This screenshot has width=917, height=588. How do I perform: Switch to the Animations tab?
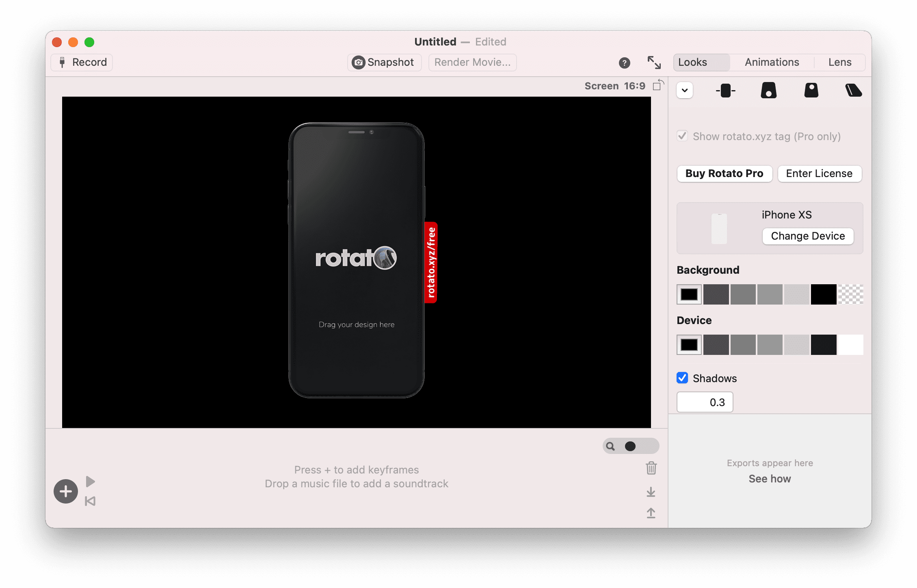coord(772,62)
